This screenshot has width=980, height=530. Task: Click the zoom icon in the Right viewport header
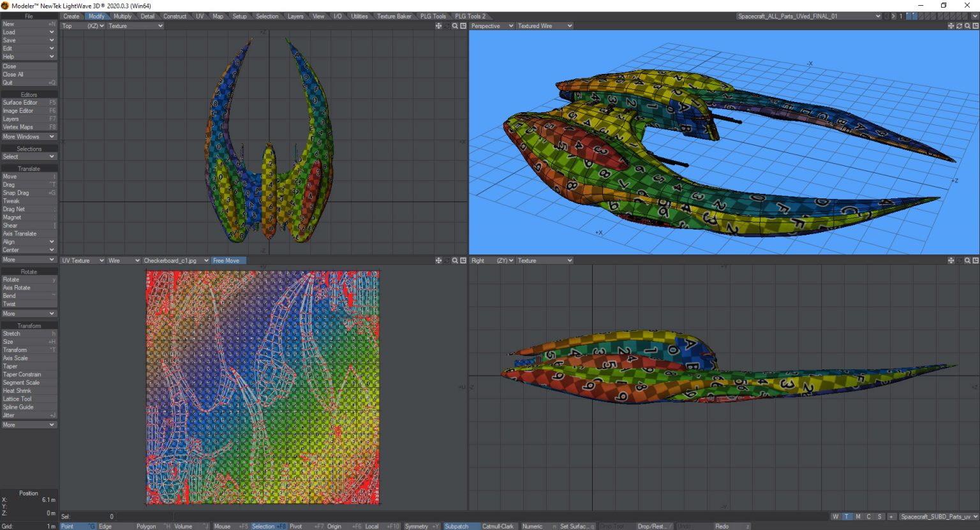[x=969, y=260]
